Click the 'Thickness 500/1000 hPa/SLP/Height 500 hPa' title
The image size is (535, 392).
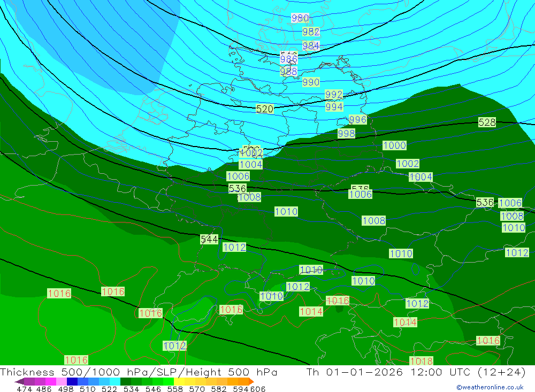click(139, 372)
